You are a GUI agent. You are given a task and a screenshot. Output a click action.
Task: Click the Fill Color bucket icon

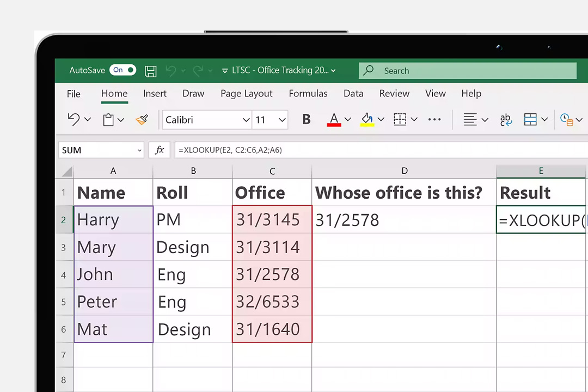(366, 119)
